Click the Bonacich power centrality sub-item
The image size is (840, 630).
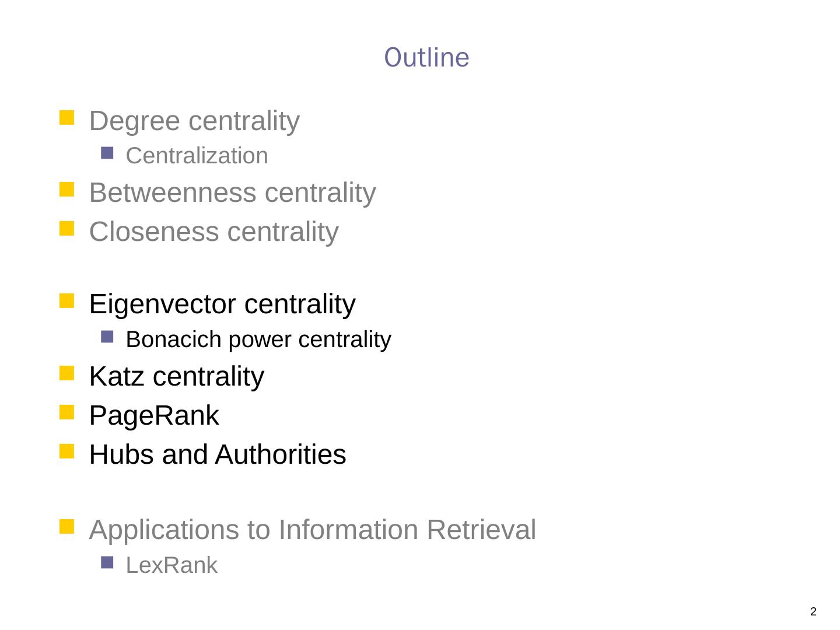click(258, 339)
